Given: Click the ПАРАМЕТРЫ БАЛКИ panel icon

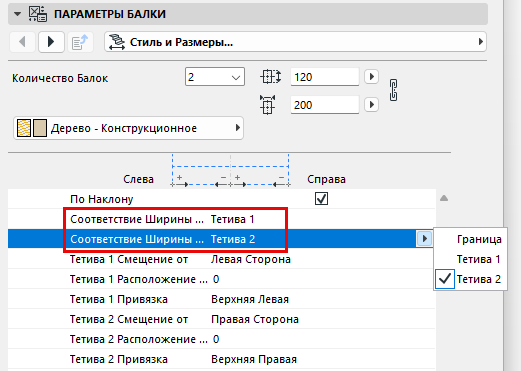Looking at the screenshot, I should (x=38, y=14).
